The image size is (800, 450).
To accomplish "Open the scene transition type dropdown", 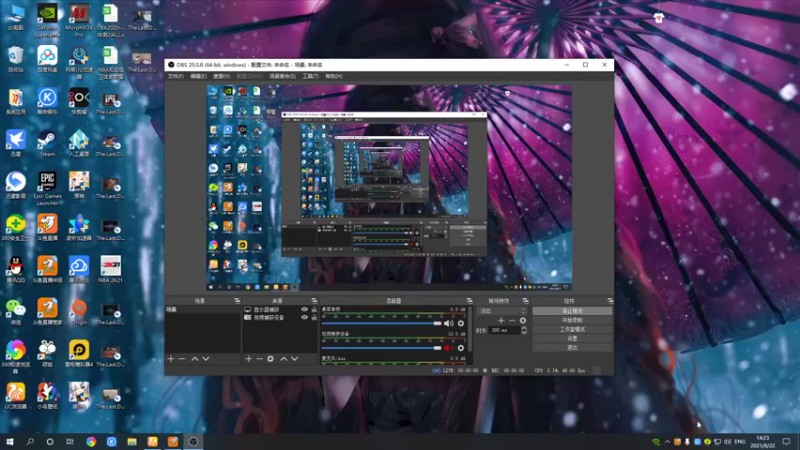I will [502, 311].
